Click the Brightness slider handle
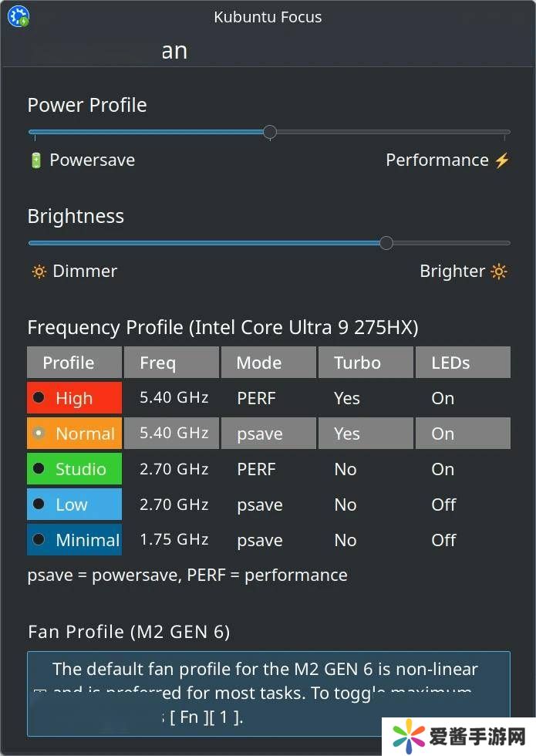 click(386, 243)
